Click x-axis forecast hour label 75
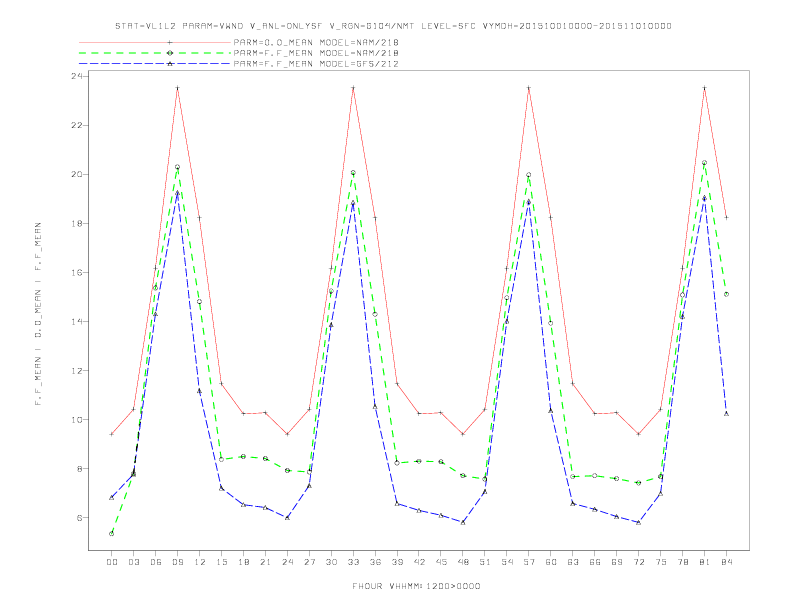 click(x=661, y=562)
